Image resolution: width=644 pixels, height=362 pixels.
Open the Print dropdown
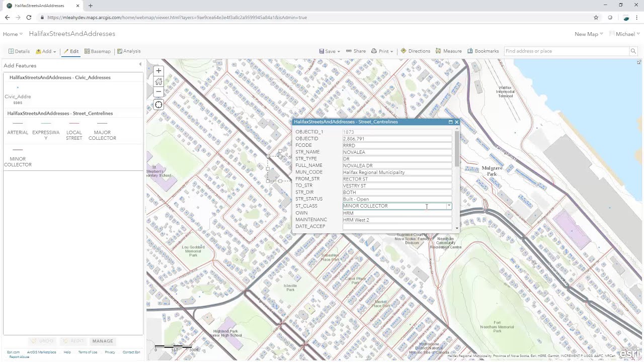[382, 51]
